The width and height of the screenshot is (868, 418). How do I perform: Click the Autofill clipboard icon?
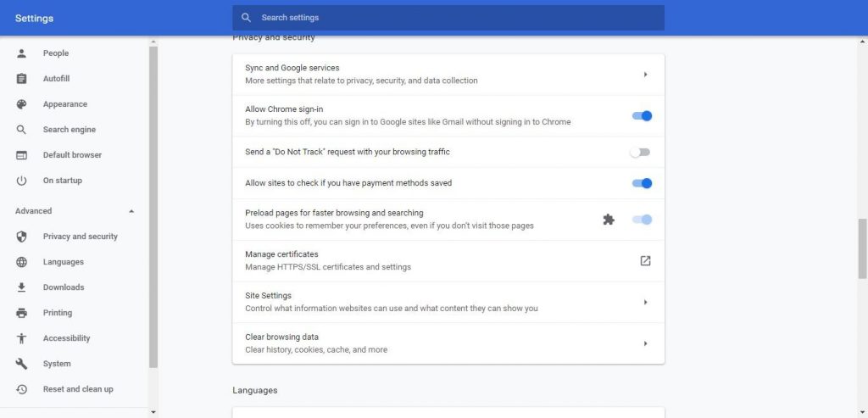click(21, 79)
